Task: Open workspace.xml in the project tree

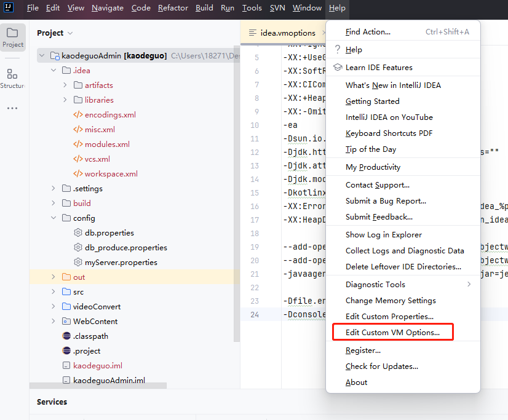Action: pyautogui.click(x=111, y=174)
